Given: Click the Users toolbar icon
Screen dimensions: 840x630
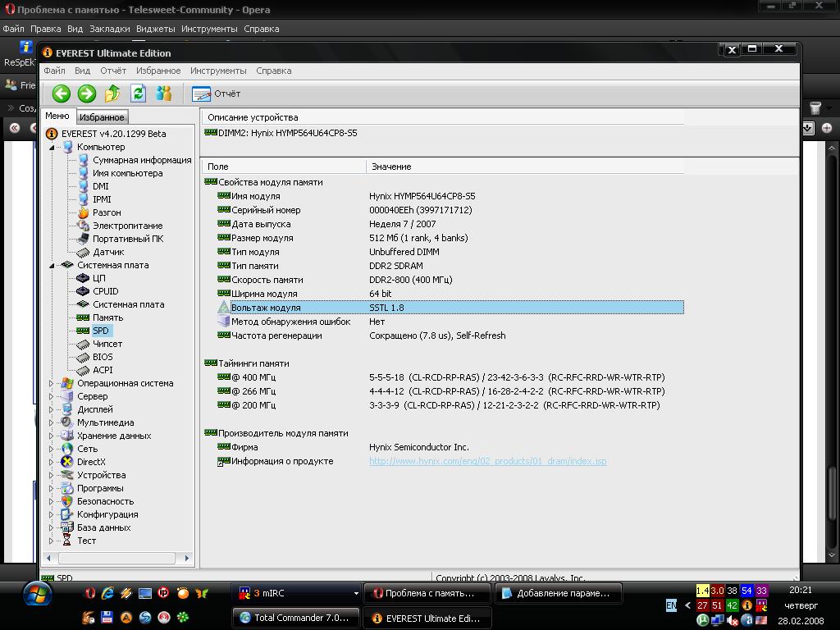Looking at the screenshot, I should coord(164,94).
